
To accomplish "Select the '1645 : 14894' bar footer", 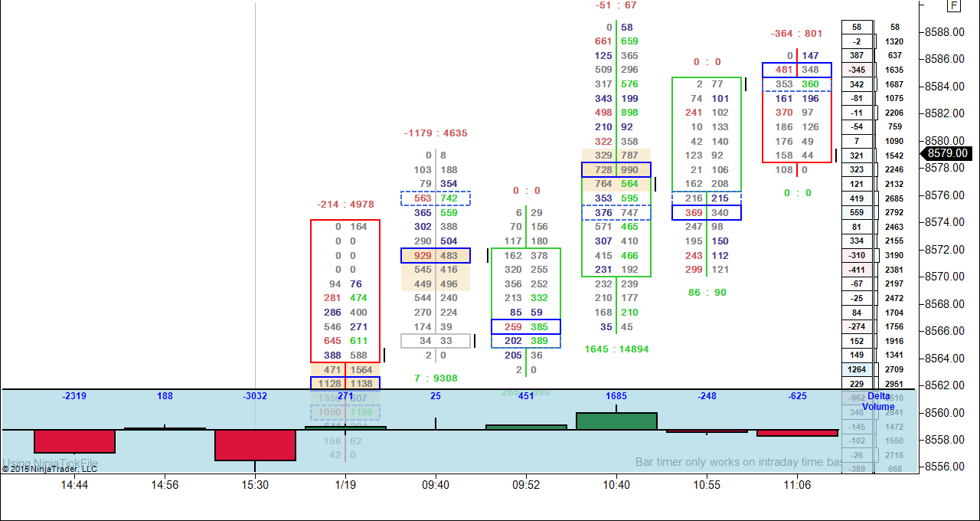I will (x=616, y=349).
